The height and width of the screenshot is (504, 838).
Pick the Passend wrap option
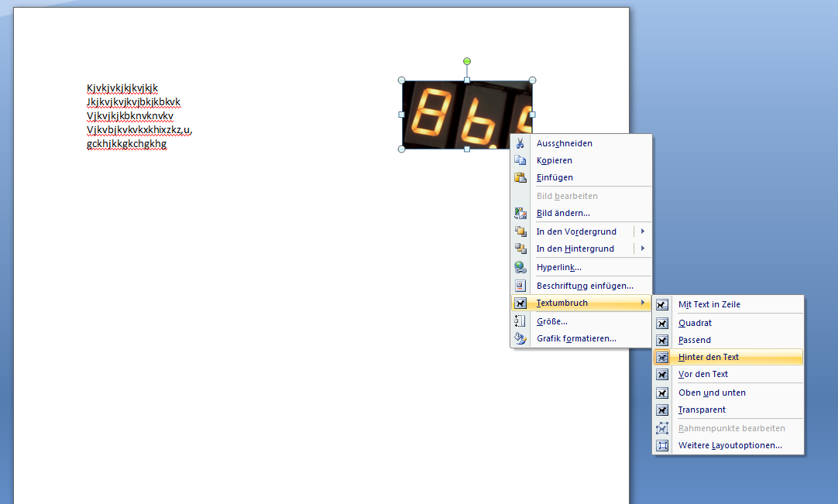pos(694,340)
